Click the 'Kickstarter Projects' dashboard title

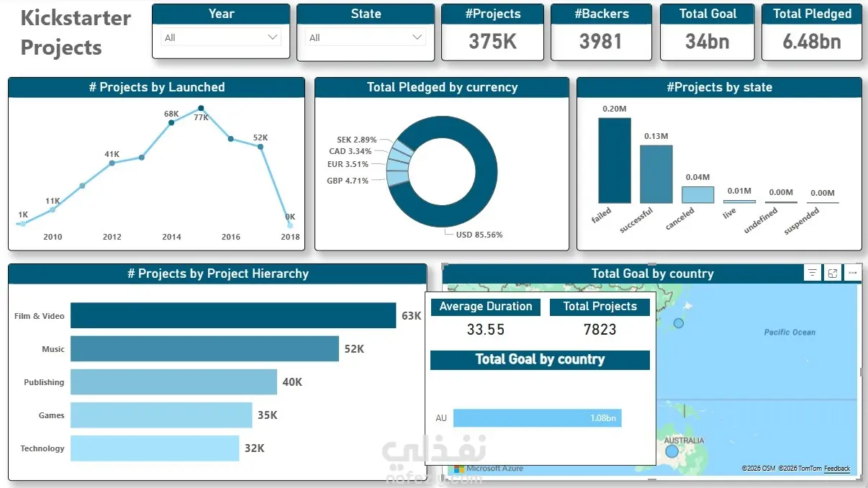point(76,32)
